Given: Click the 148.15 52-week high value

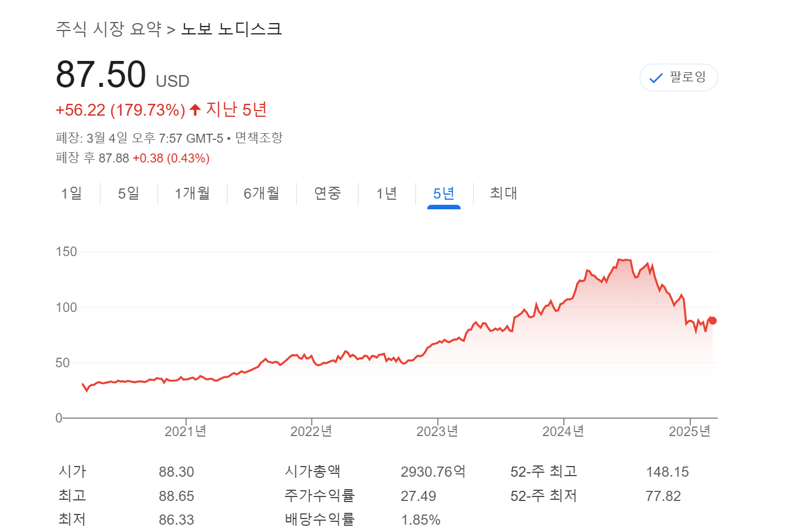Looking at the screenshot, I should pyautogui.click(x=667, y=472).
